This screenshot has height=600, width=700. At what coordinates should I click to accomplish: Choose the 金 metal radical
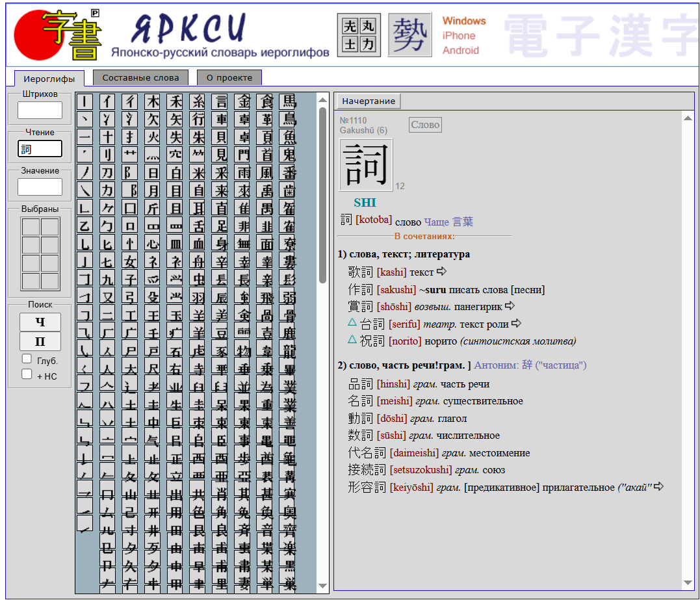point(243,102)
